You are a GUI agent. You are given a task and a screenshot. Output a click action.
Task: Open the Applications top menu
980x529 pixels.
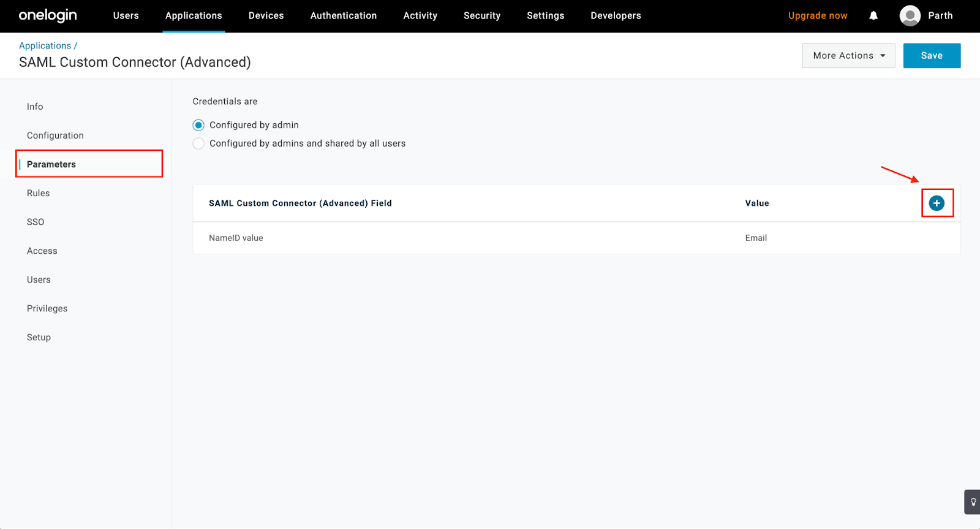coord(194,16)
